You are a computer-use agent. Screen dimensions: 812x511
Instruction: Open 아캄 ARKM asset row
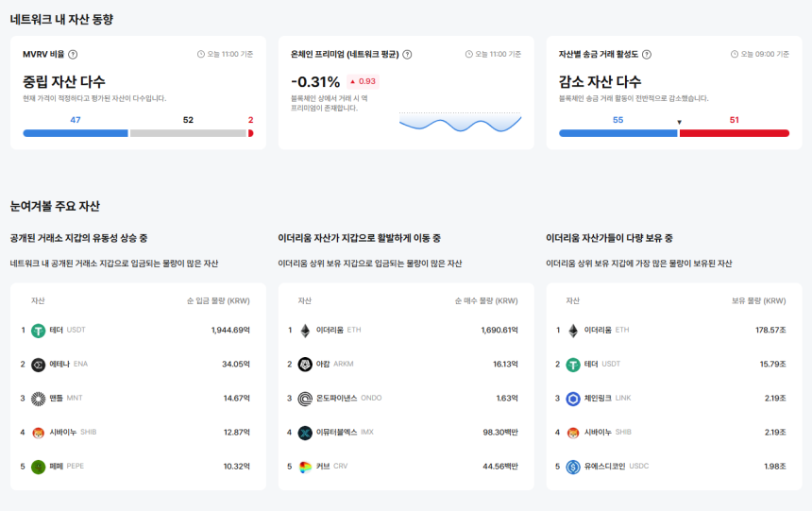coord(406,365)
